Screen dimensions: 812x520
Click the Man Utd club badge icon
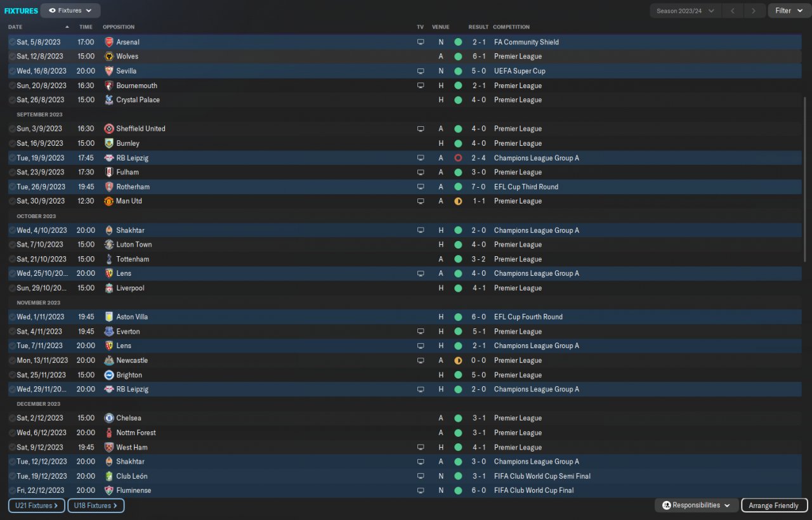(x=108, y=201)
